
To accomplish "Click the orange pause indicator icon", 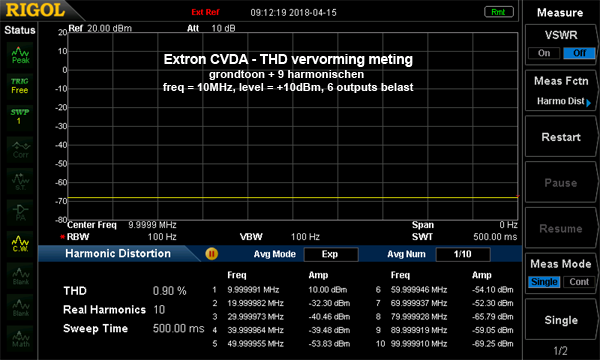I will (x=211, y=254).
